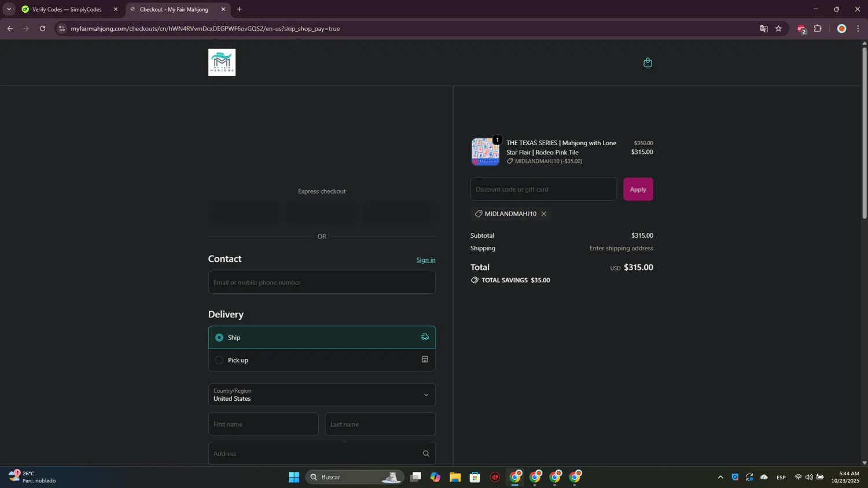The width and height of the screenshot is (868, 488).
Task: Click the Enter shipping address text
Action: click(x=621, y=248)
